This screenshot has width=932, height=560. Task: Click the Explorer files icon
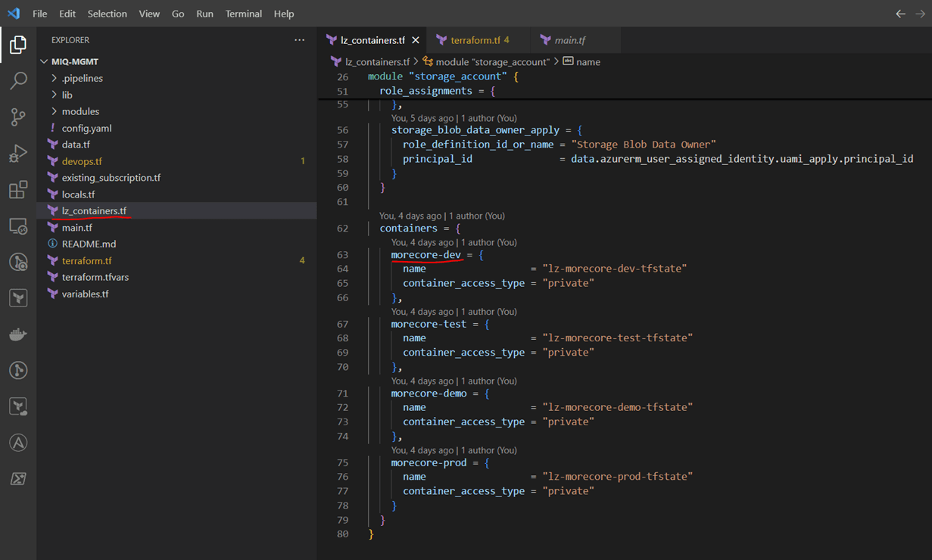[18, 45]
